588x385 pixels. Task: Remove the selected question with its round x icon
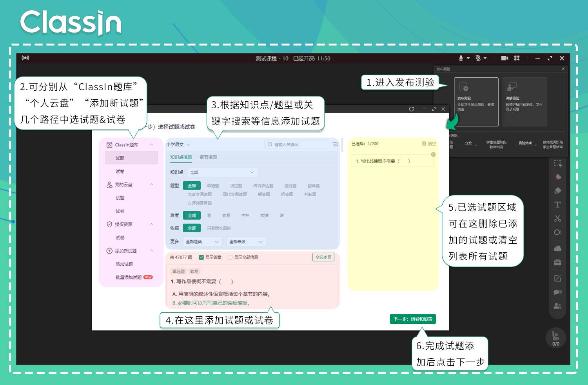(433, 155)
